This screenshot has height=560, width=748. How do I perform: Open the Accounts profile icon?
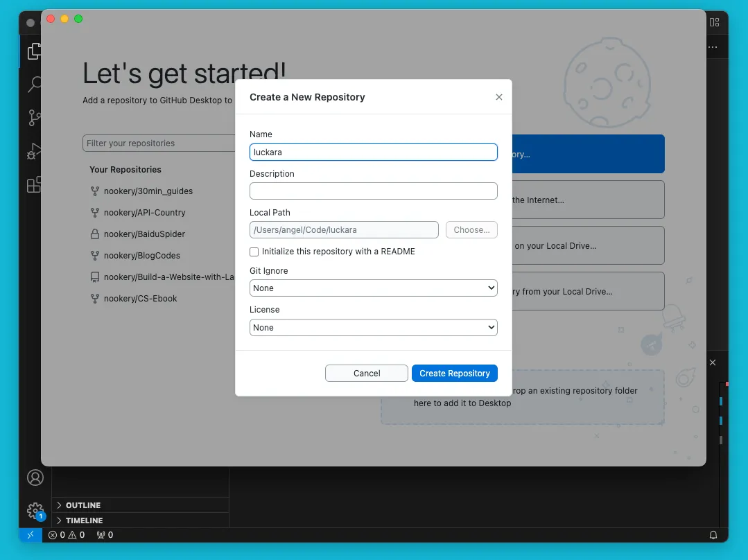(x=35, y=478)
